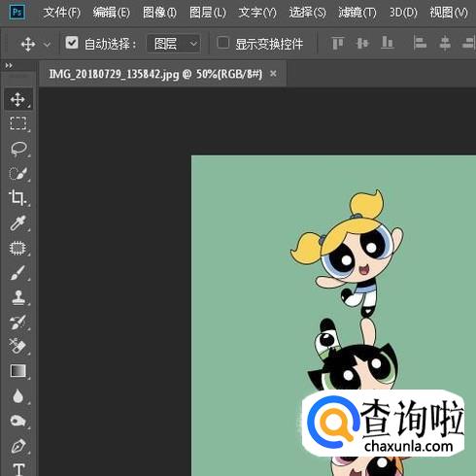
Task: Select the Rectangular Marquee tool
Action: [18, 123]
